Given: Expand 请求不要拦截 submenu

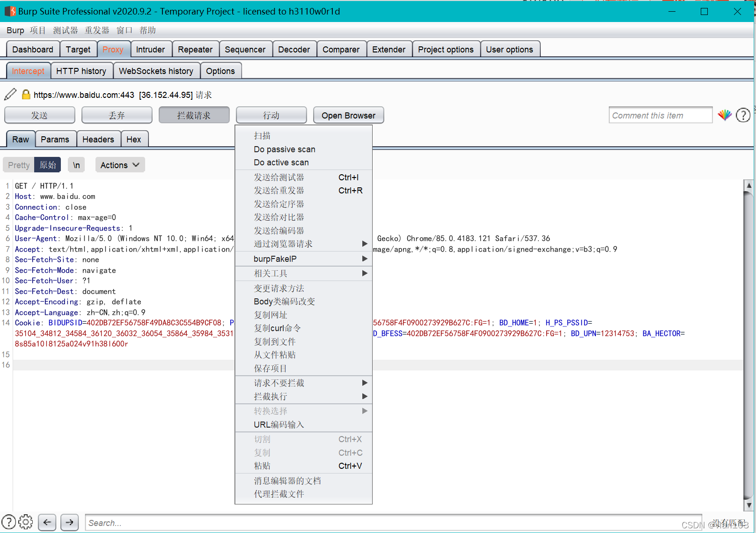Looking at the screenshot, I should coord(303,383).
